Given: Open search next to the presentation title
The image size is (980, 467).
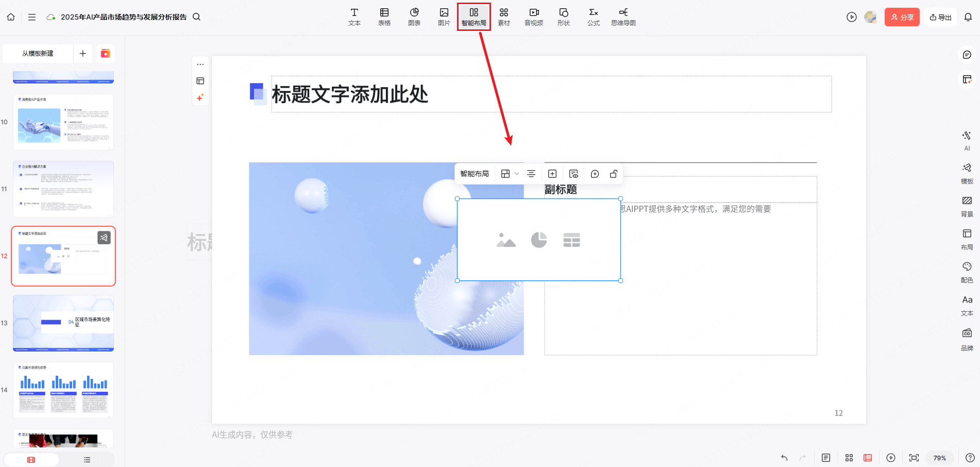Looking at the screenshot, I should 196,16.
